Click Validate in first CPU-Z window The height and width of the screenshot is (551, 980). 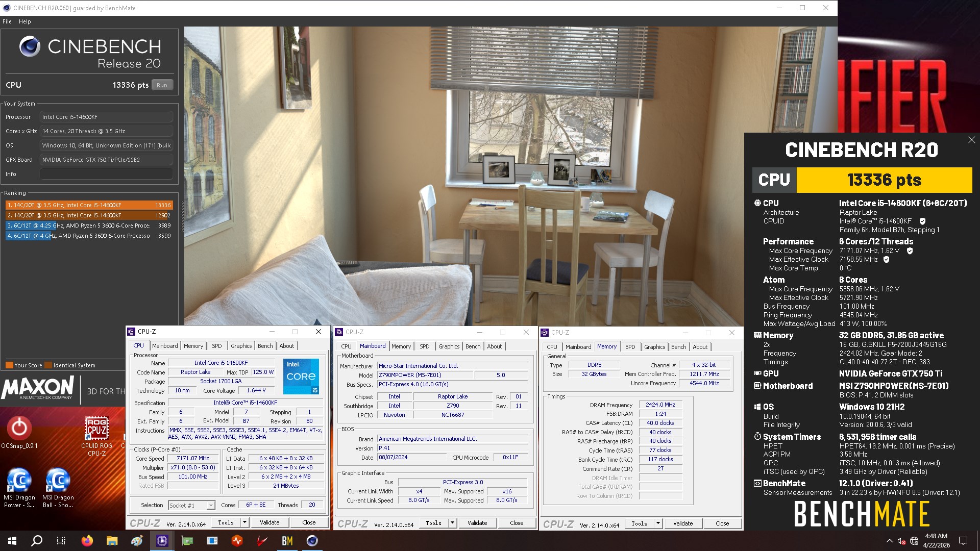coord(269,522)
